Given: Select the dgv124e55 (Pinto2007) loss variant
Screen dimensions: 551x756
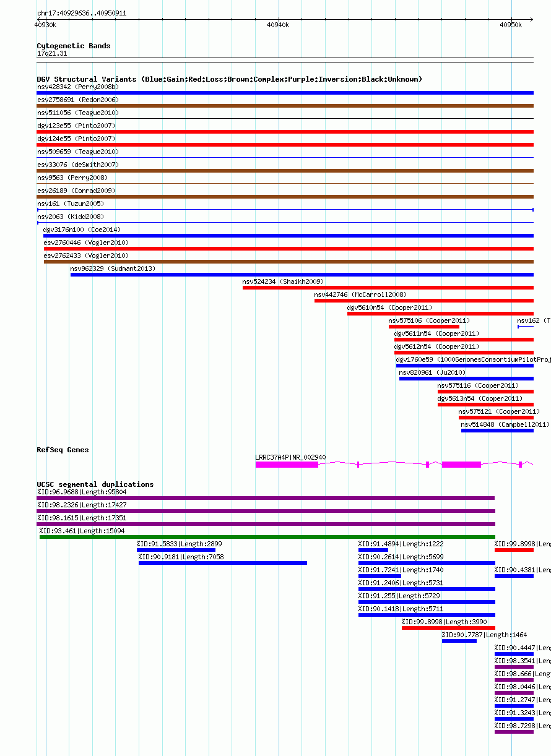Looking at the screenshot, I should pyautogui.click(x=285, y=145).
